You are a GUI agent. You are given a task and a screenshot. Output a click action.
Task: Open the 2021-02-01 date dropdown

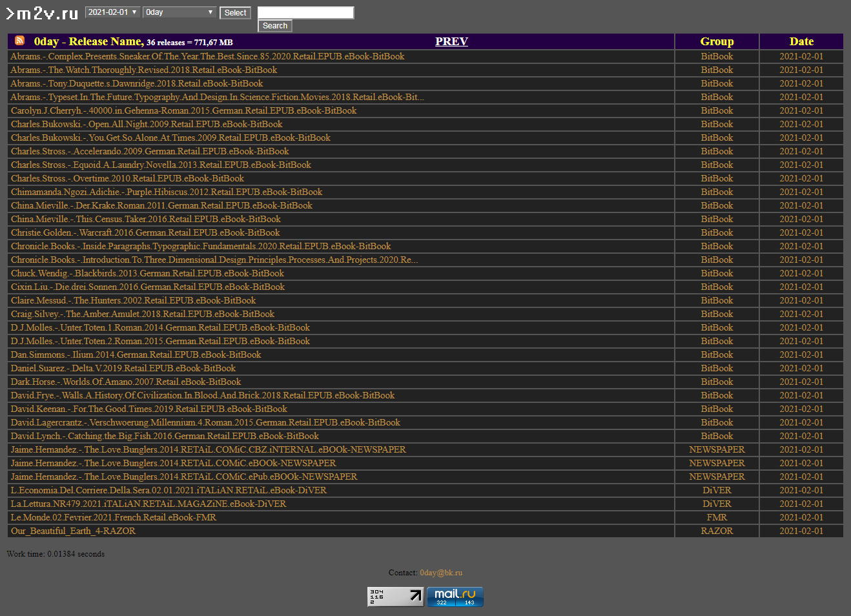pos(113,12)
